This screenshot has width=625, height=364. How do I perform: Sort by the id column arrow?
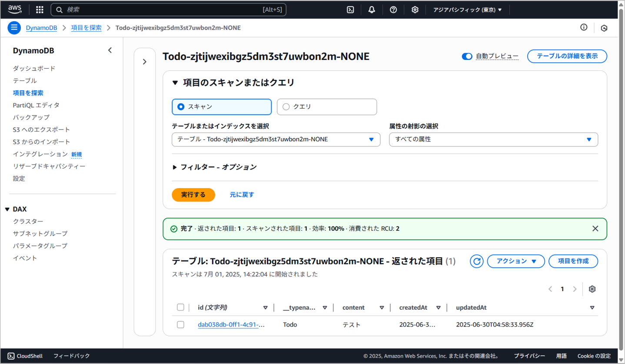[265, 308]
